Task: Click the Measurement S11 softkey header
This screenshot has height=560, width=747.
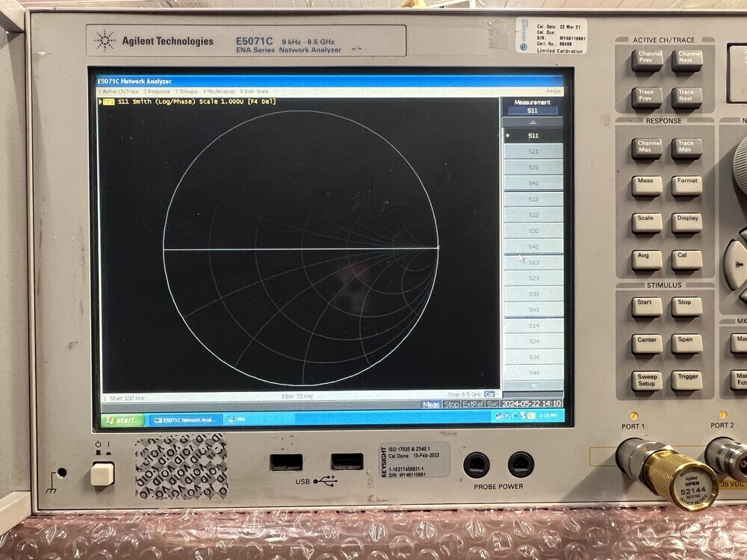Action: (532, 107)
